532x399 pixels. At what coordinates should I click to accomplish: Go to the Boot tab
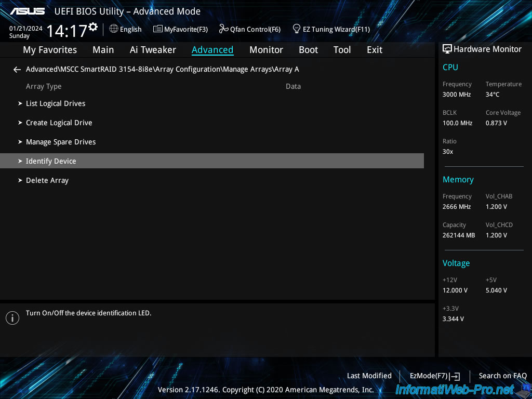point(308,50)
